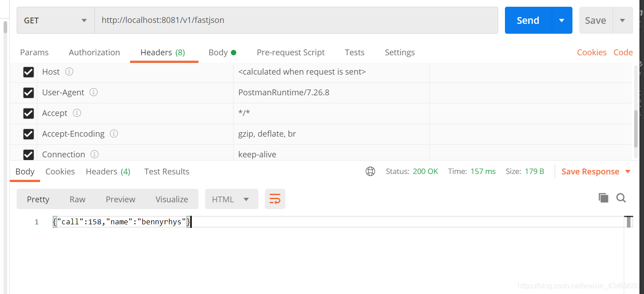Disable the Accept header checkbox
The image size is (644, 294).
point(28,113)
